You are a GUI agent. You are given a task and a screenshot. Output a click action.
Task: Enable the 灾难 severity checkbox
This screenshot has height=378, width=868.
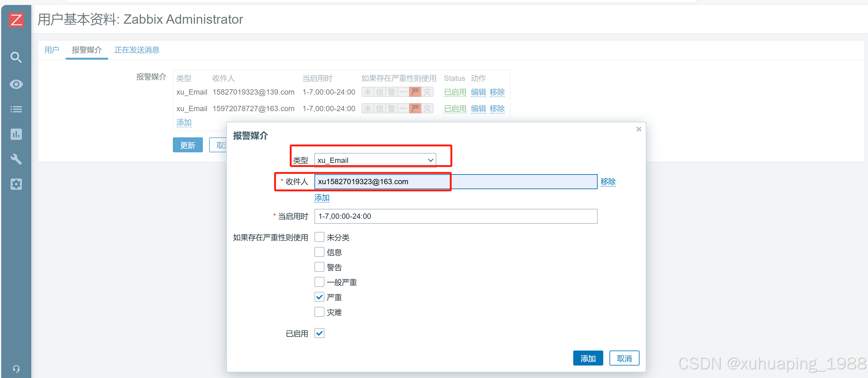[x=319, y=312]
